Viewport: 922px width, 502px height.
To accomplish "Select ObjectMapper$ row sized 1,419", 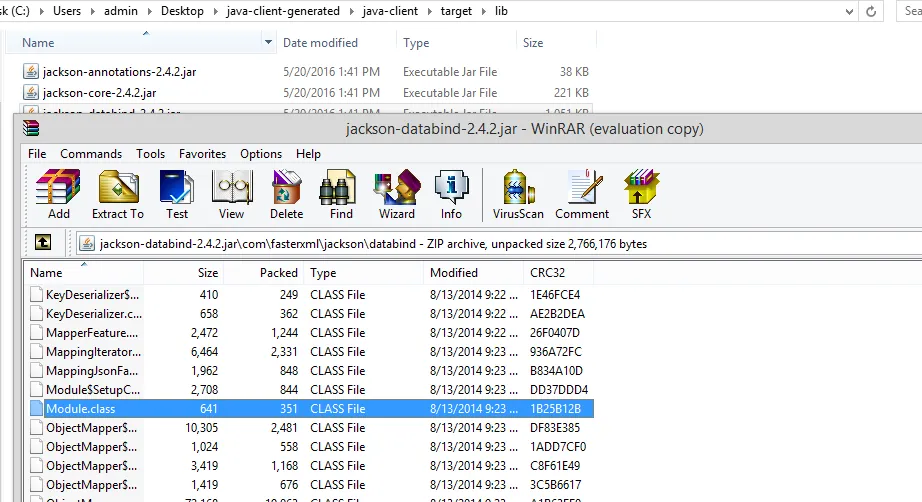I will 310,485.
